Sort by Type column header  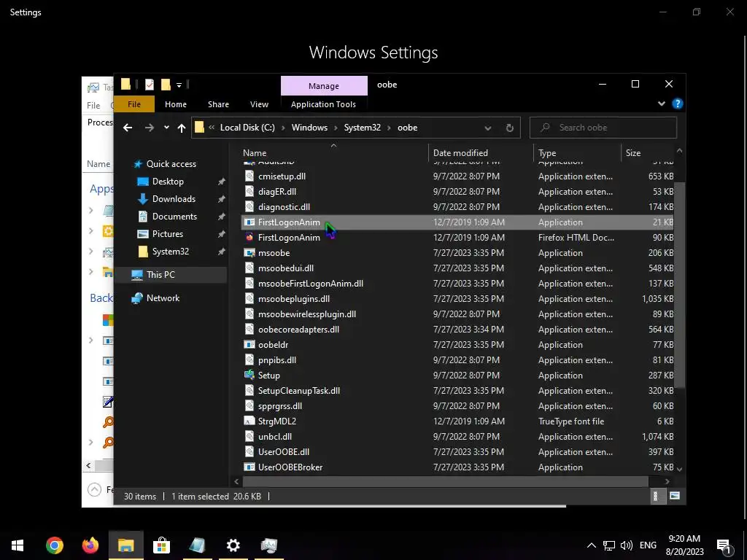coord(547,153)
